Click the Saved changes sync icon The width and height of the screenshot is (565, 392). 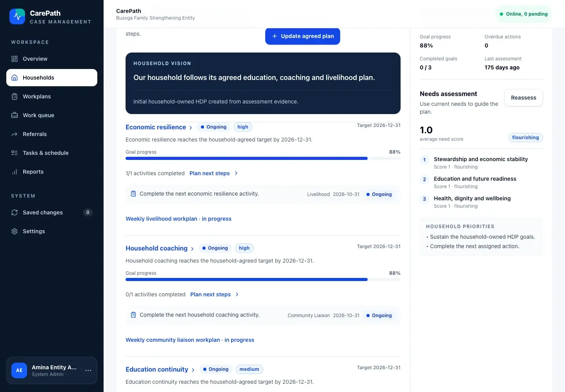tap(15, 212)
